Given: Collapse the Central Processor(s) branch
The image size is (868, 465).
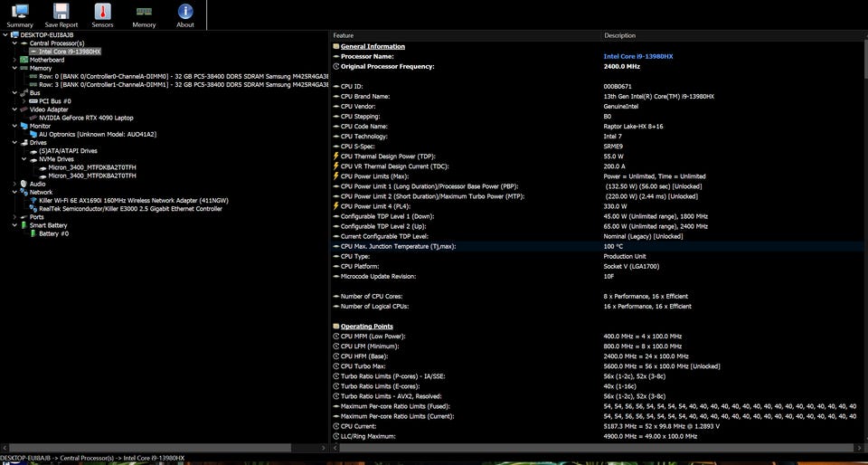Looking at the screenshot, I should (x=14, y=43).
